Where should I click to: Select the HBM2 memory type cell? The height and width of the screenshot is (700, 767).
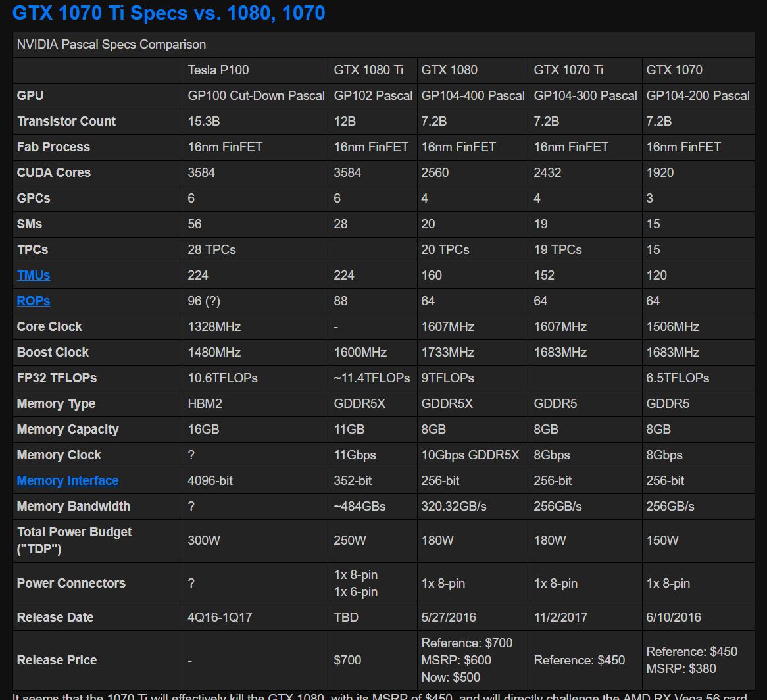coord(205,403)
